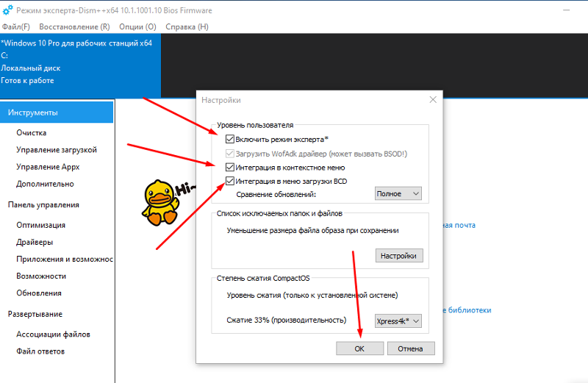
Task: Confirm settings with OK button
Action: click(x=359, y=348)
